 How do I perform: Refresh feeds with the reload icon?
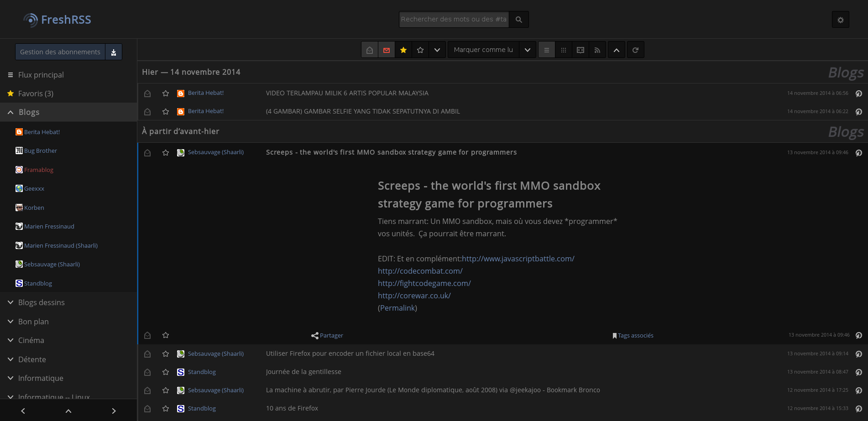coord(635,50)
